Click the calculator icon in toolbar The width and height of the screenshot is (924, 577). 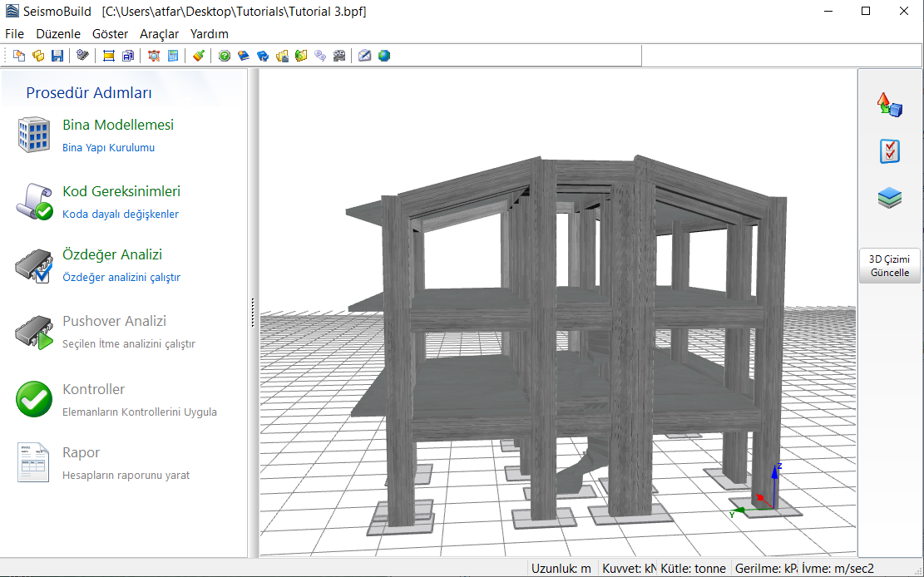pos(173,56)
